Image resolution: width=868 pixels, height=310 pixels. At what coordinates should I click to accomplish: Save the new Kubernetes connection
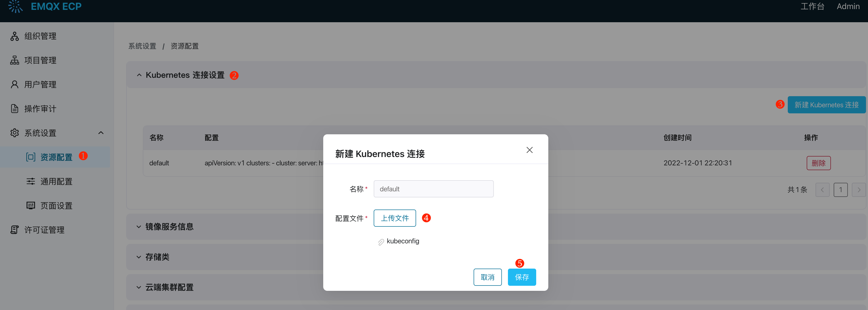coord(522,277)
